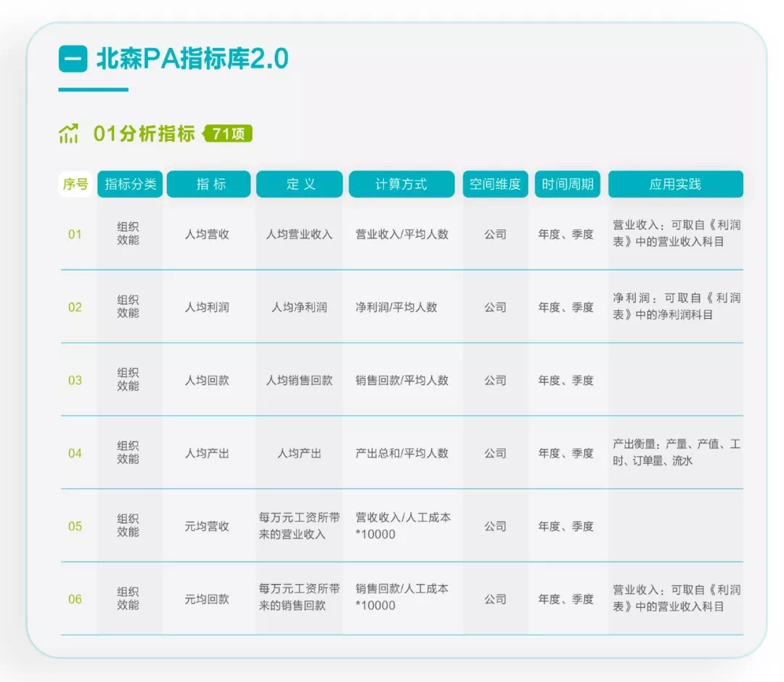The width and height of the screenshot is (784, 682).
Task: Click row number 01 in the table
Action: [75, 235]
